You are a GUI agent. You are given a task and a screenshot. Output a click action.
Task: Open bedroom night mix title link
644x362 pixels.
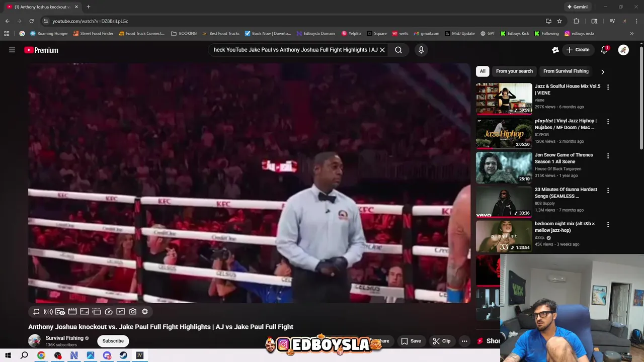[565, 227]
